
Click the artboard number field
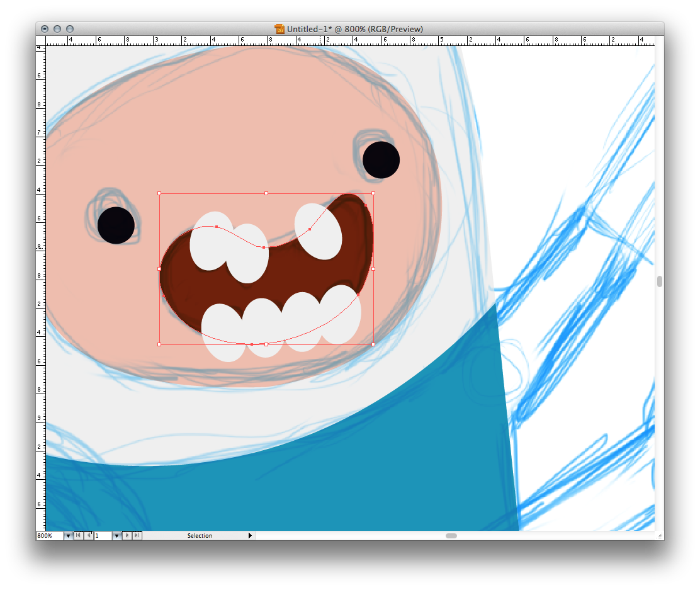pos(103,536)
